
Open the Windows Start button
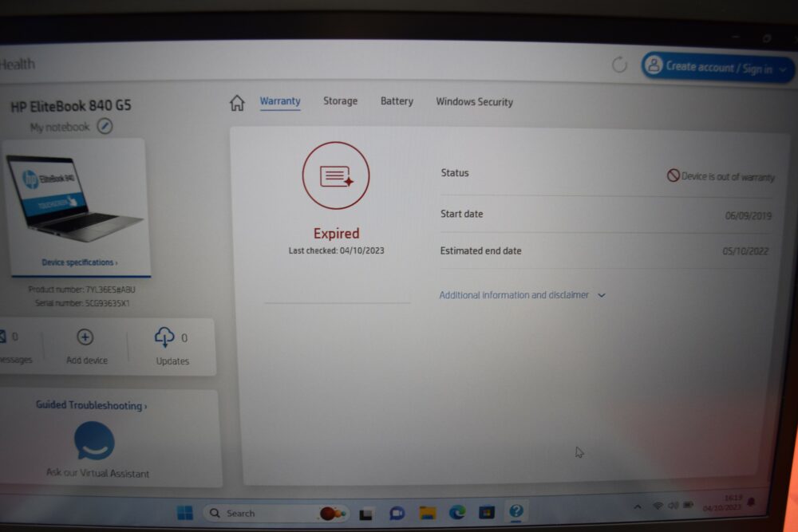click(185, 513)
